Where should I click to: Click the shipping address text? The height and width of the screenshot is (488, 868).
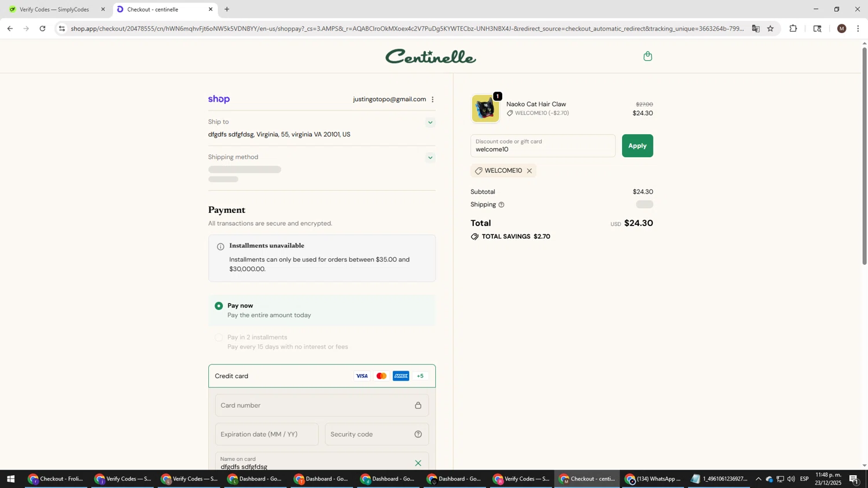(279, 135)
